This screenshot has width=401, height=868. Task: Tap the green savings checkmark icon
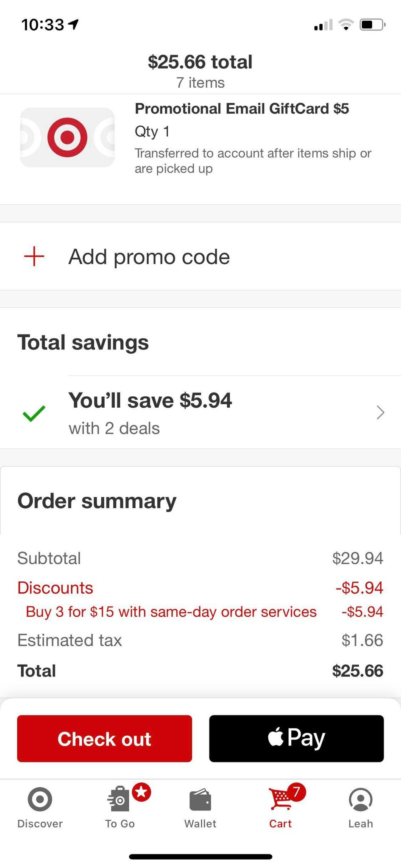coord(34,413)
